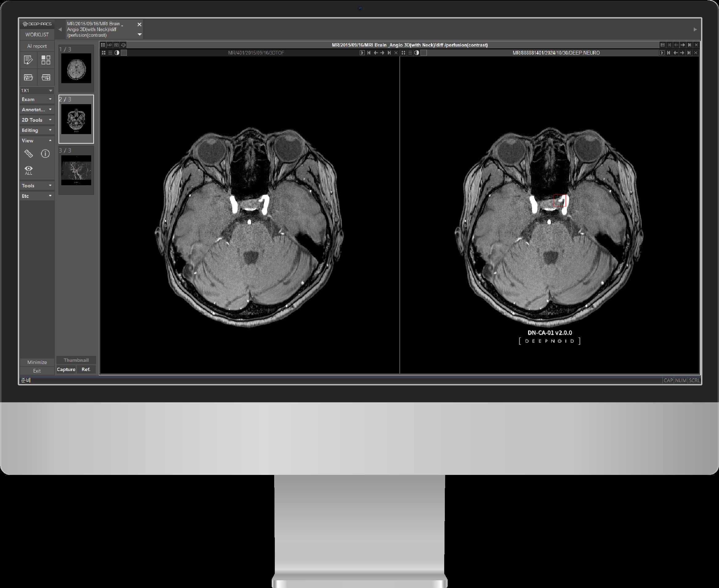Go to next image in 3DTOF viewport
Screen dimensions: 719x588
383,53
